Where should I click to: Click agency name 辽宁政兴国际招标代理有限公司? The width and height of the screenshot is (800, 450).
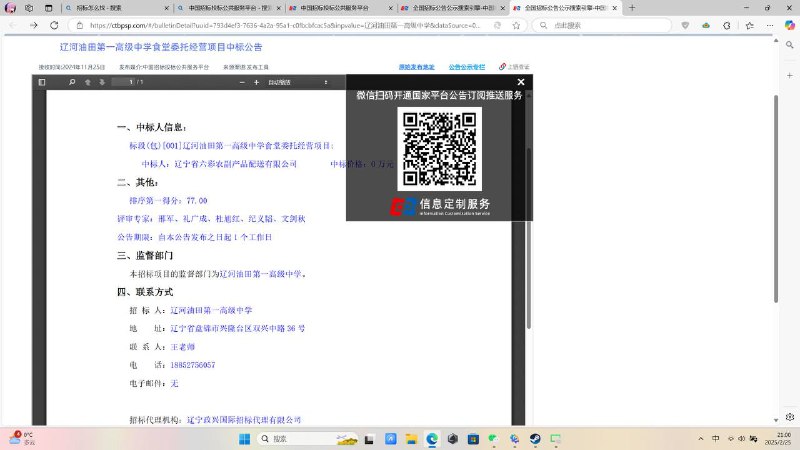244,420
